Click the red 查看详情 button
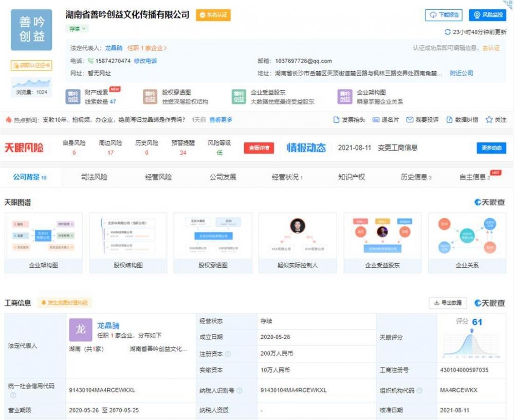The height and width of the screenshot is (420, 514). (x=259, y=148)
